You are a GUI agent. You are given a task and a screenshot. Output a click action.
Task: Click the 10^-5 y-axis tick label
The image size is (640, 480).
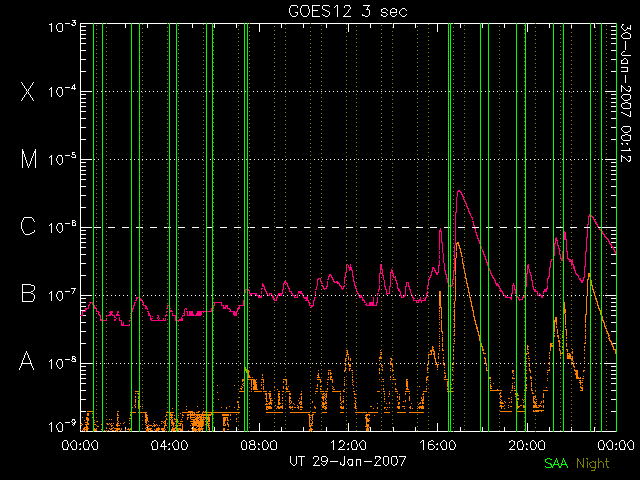[62, 159]
